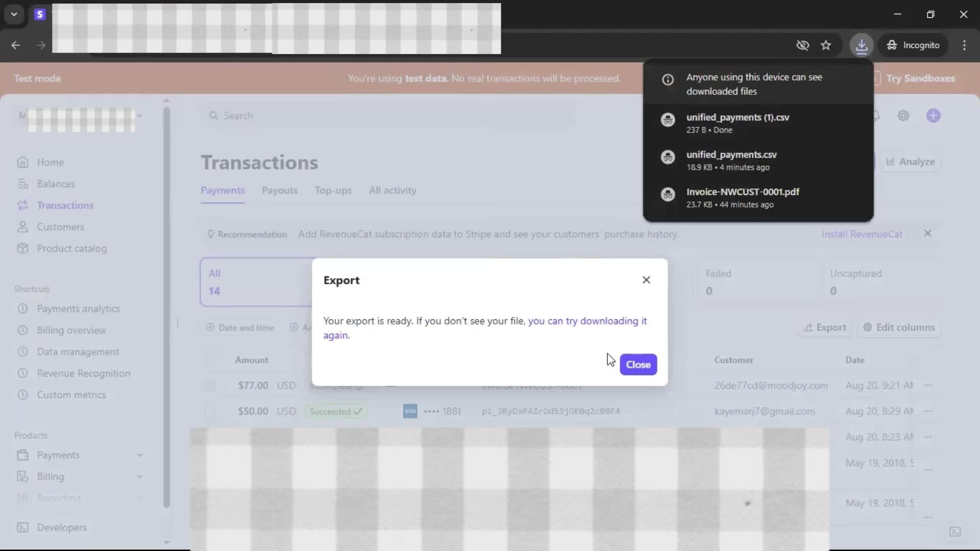Switch to the All activity tab
The width and height of the screenshot is (980, 551).
click(392, 190)
